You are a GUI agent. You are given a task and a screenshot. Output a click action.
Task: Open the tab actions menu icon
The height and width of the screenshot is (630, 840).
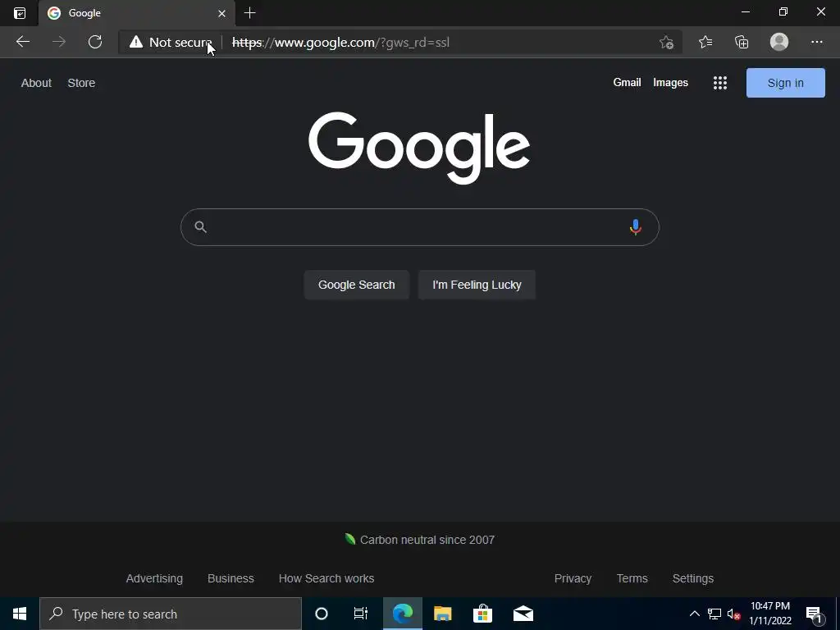click(20, 13)
